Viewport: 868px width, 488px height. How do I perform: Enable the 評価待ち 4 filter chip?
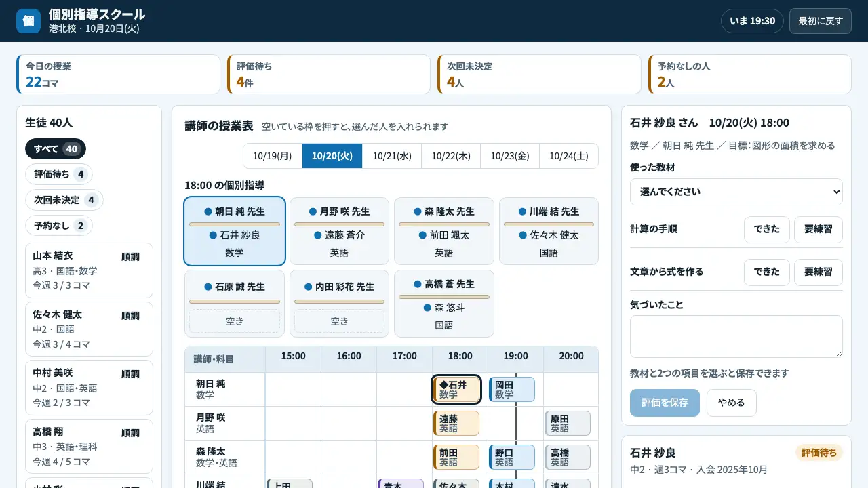coord(59,174)
